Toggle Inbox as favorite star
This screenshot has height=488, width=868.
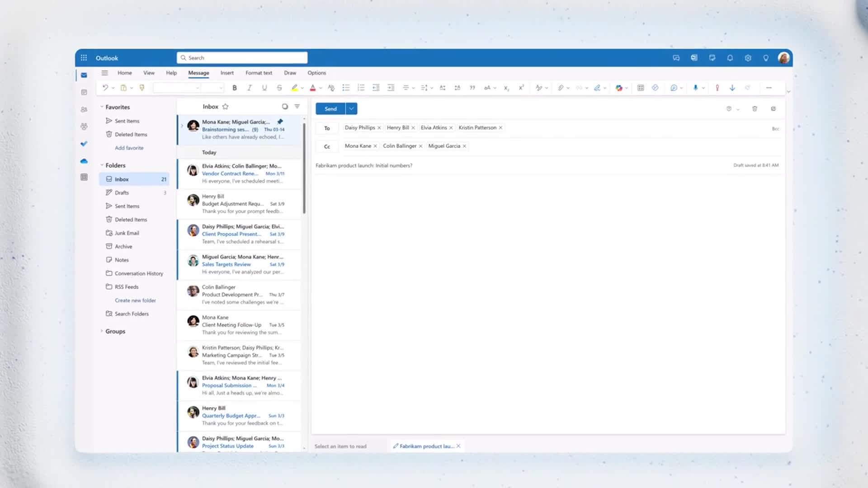[225, 107]
